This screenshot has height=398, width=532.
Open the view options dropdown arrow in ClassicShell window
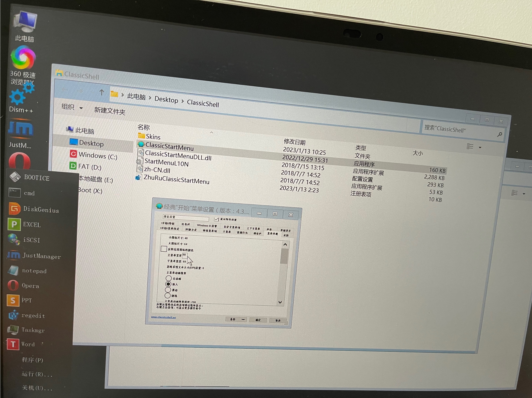pos(480,147)
